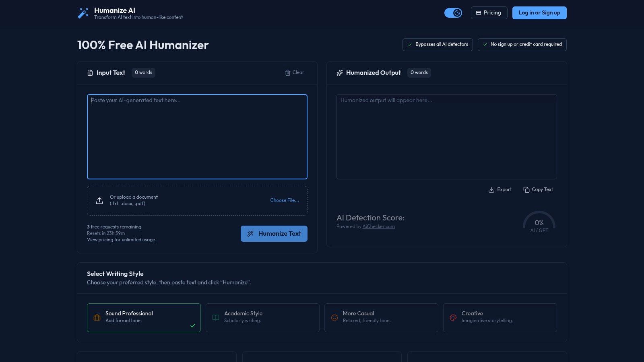The height and width of the screenshot is (362, 644).
Task: Click the Choose File link to upload
Action: [x=285, y=200]
